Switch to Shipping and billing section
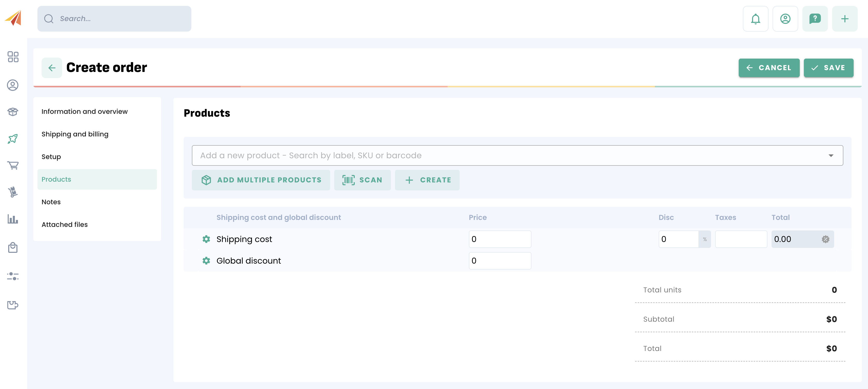The width and height of the screenshot is (868, 389). click(x=75, y=134)
